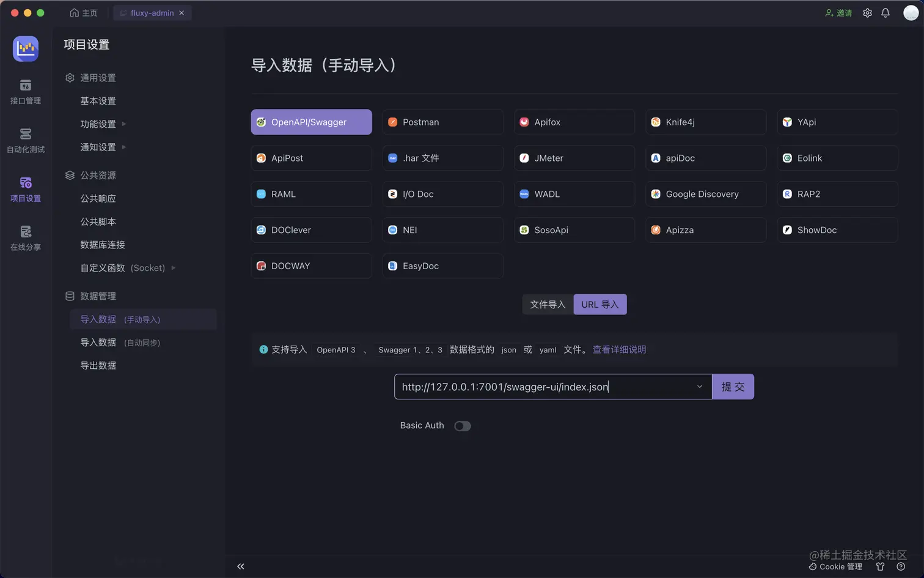Choose Postman import format

(x=443, y=122)
